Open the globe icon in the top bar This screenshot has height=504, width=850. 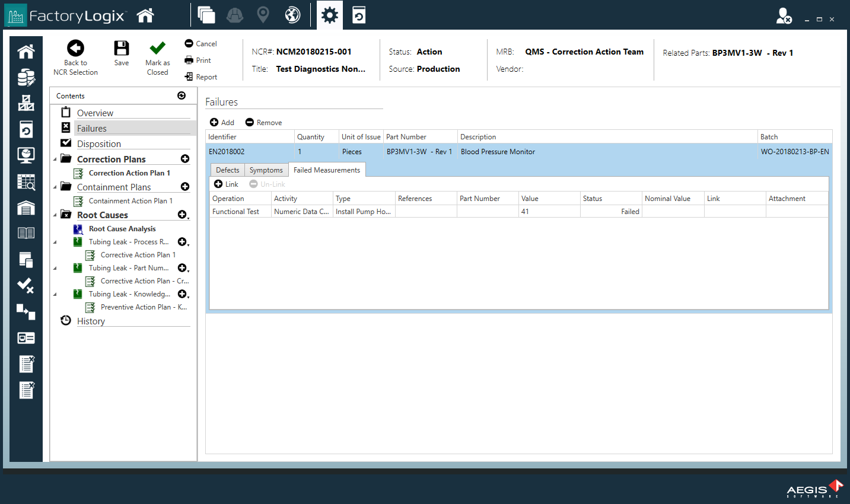(292, 15)
